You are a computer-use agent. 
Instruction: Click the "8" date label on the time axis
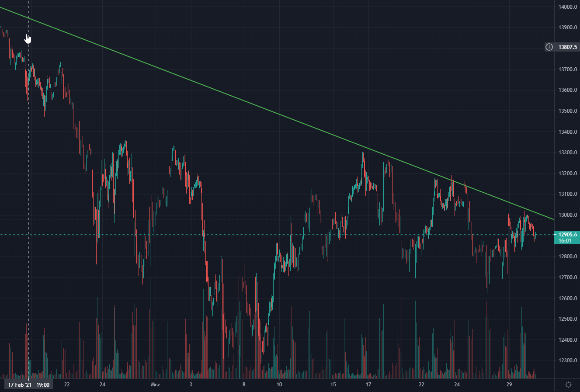point(244,385)
